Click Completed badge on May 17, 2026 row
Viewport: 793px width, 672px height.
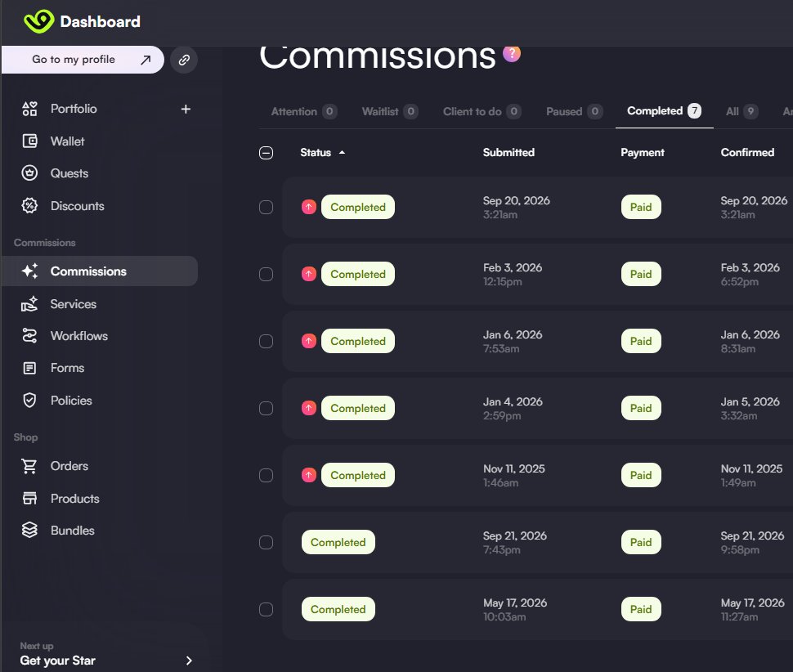338,609
